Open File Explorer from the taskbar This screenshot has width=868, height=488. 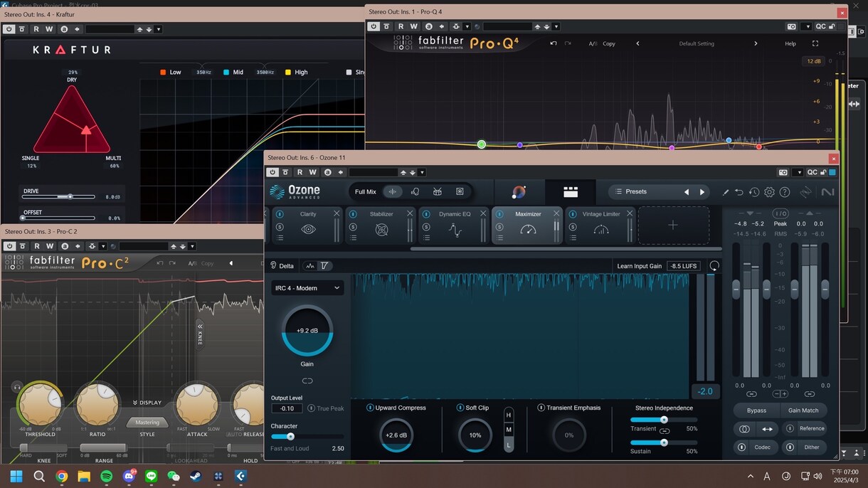click(x=83, y=476)
